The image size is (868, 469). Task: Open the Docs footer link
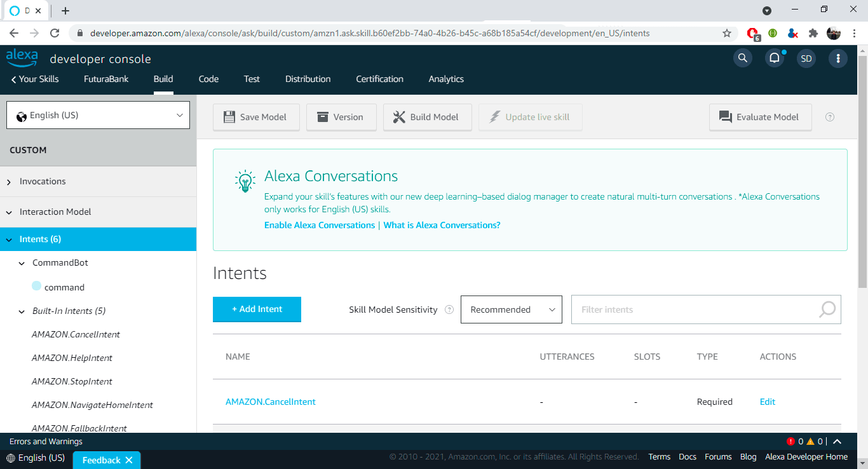coord(688,457)
